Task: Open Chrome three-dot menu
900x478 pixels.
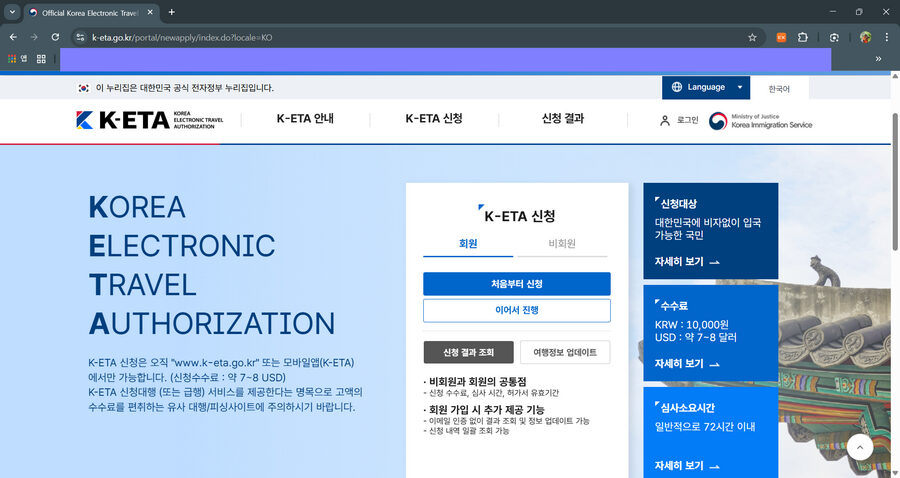Action: tap(886, 37)
